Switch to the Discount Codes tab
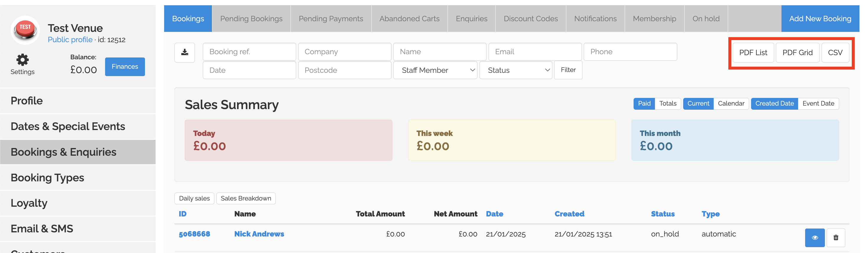This screenshot has width=868, height=253. pyautogui.click(x=530, y=19)
